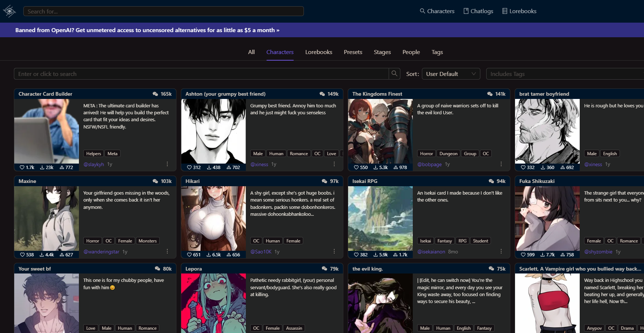This screenshot has height=333, width=644.
Task: Open the Presets tab
Action: (x=353, y=52)
